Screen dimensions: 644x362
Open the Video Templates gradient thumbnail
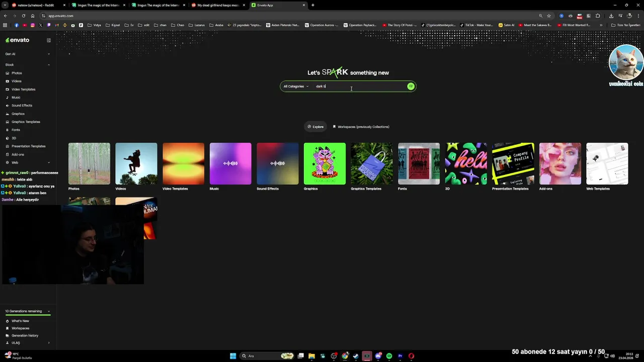183,163
